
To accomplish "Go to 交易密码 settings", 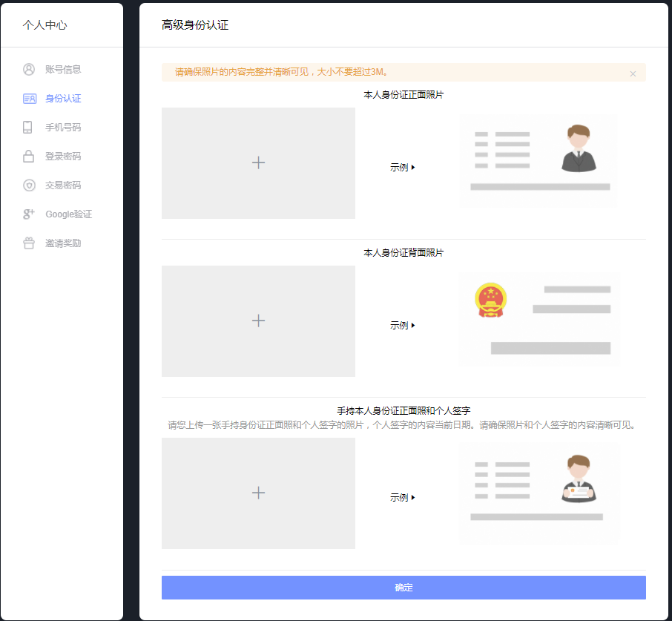I will pos(63,185).
